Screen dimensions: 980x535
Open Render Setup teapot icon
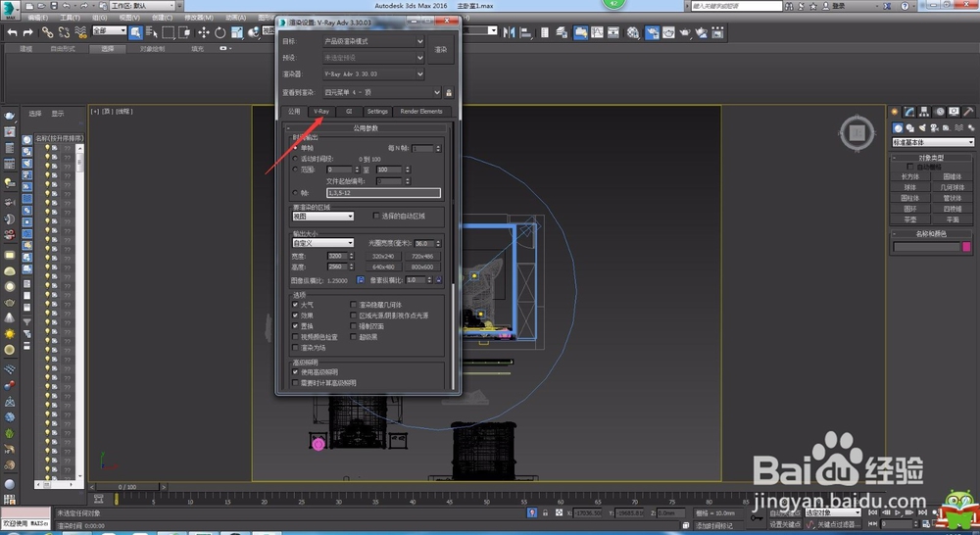coord(652,32)
